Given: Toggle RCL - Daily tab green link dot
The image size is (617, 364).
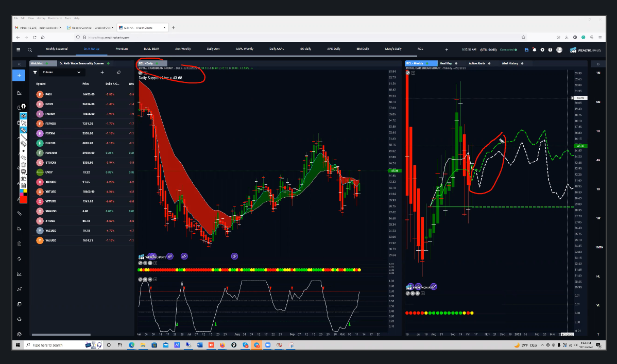Looking at the screenshot, I should (x=157, y=63).
